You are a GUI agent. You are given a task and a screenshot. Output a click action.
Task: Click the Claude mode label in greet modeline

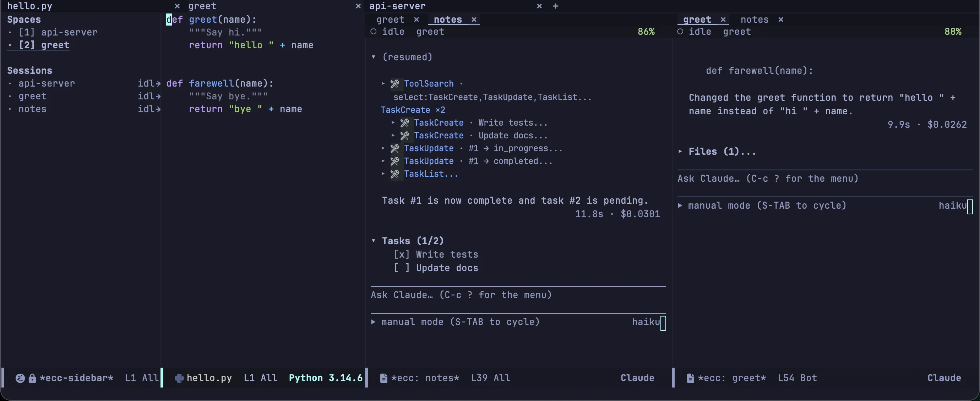pyautogui.click(x=944, y=378)
